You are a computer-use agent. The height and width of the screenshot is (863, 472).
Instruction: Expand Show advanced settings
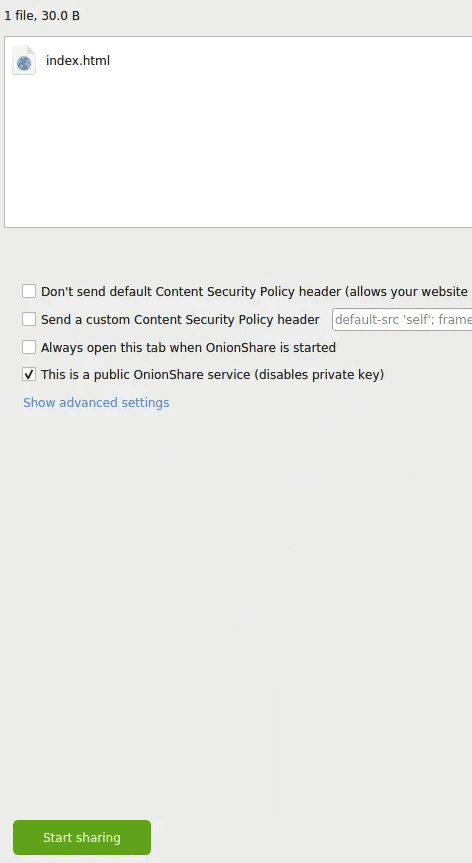pos(96,403)
